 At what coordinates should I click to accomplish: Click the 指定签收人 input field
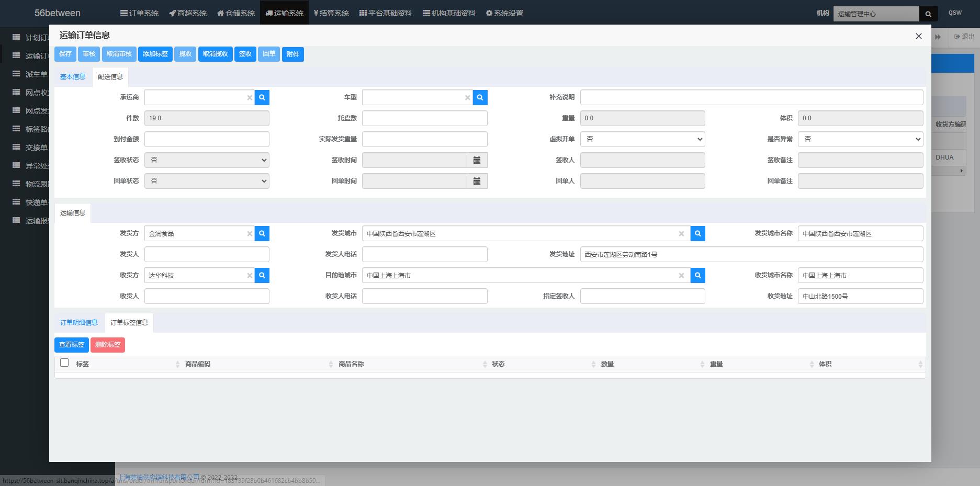pos(643,296)
